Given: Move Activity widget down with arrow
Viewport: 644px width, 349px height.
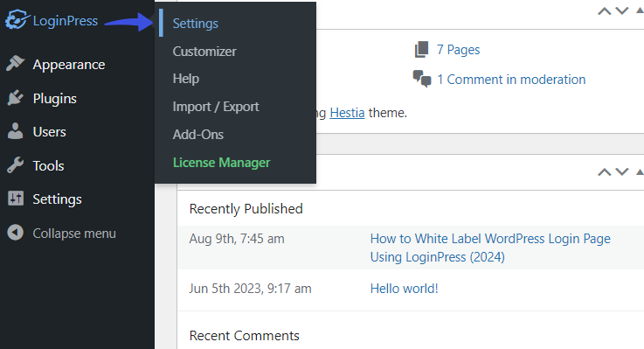Looking at the screenshot, I should (x=622, y=171).
